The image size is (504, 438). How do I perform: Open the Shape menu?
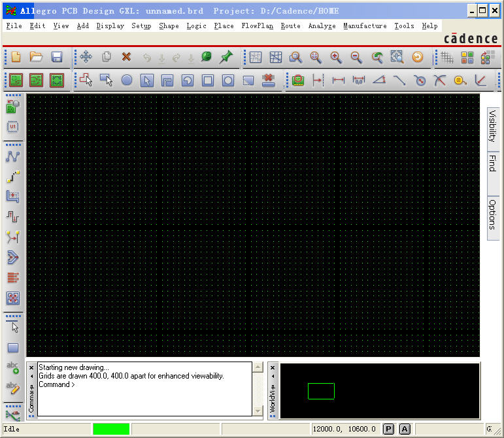click(x=169, y=25)
